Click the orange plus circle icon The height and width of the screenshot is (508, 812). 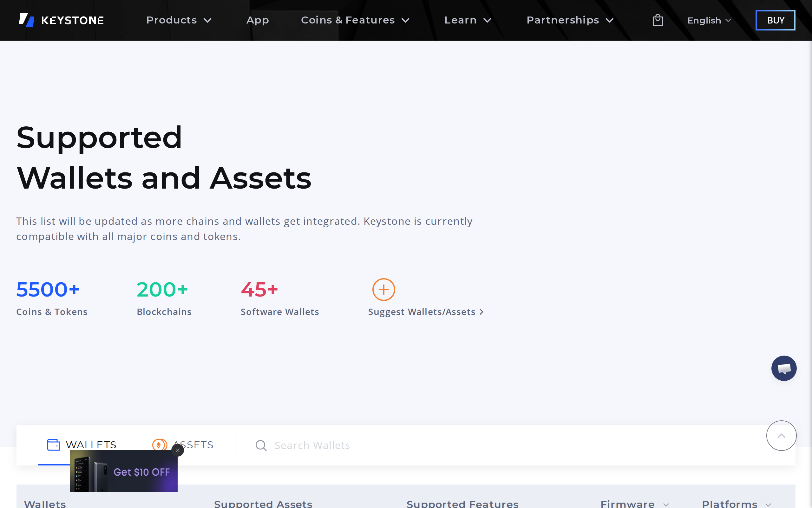[383, 289]
